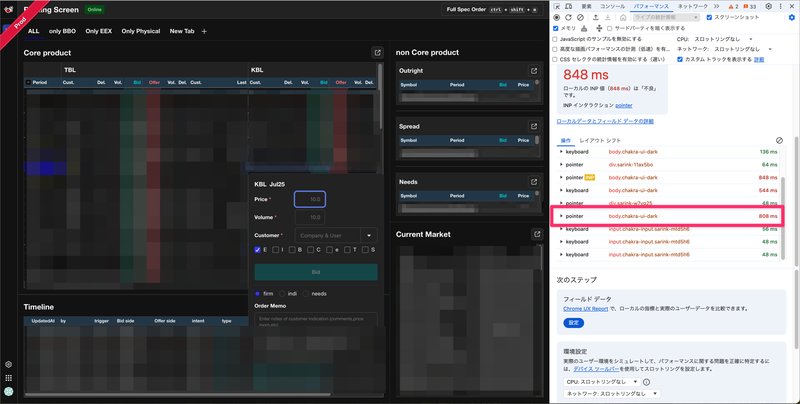Open the ネットワーク DevTools tab

tap(693, 7)
